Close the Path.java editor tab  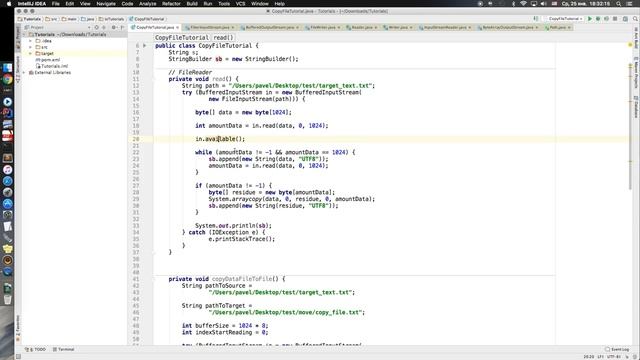[569, 27]
